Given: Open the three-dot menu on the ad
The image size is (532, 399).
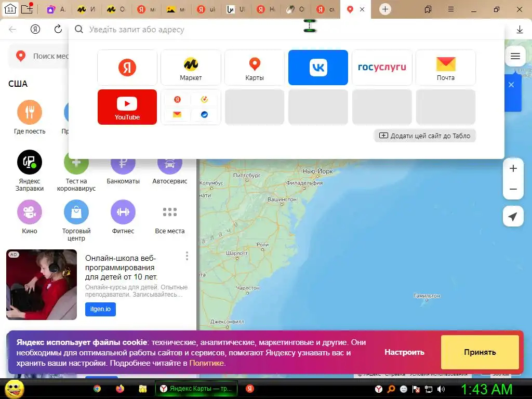Looking at the screenshot, I should pos(187,256).
